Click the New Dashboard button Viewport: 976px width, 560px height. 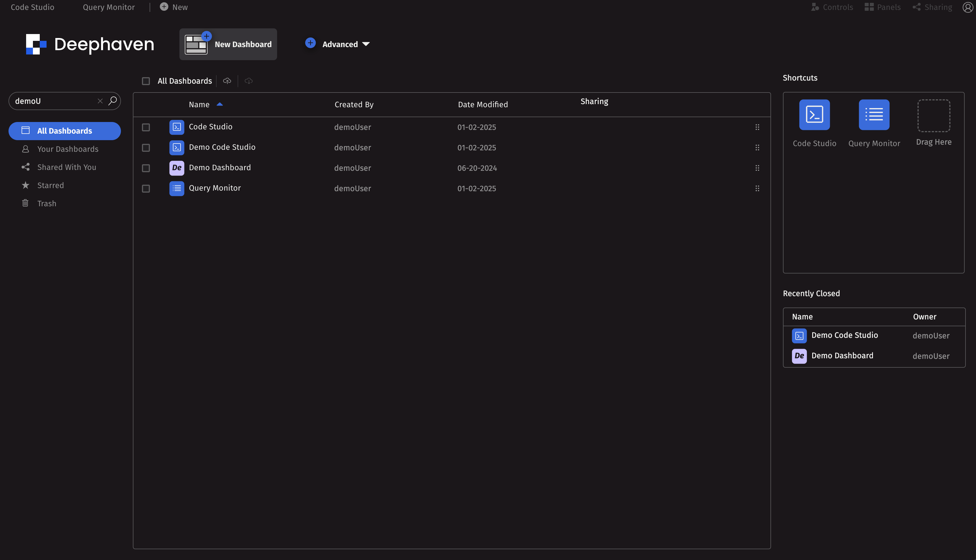pos(228,44)
